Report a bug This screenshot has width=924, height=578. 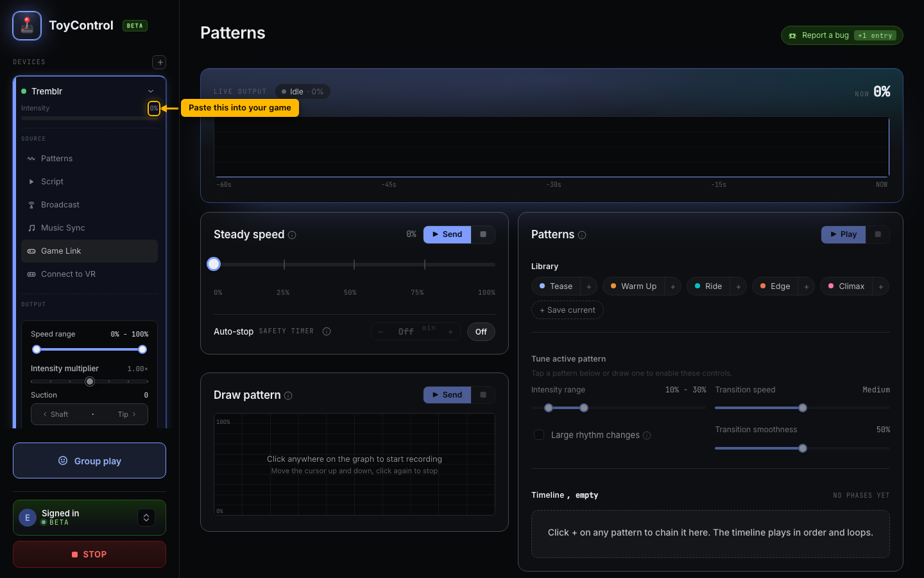click(x=842, y=35)
